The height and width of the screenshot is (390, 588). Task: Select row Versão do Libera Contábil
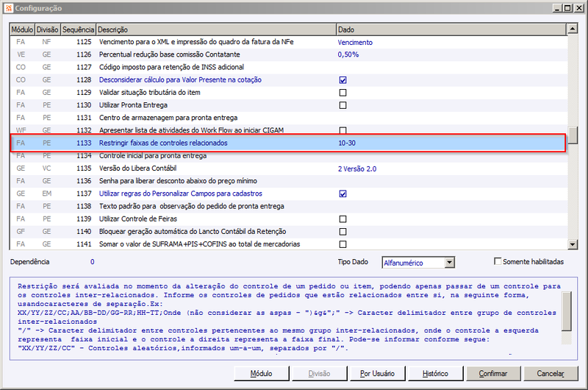[x=288, y=169]
